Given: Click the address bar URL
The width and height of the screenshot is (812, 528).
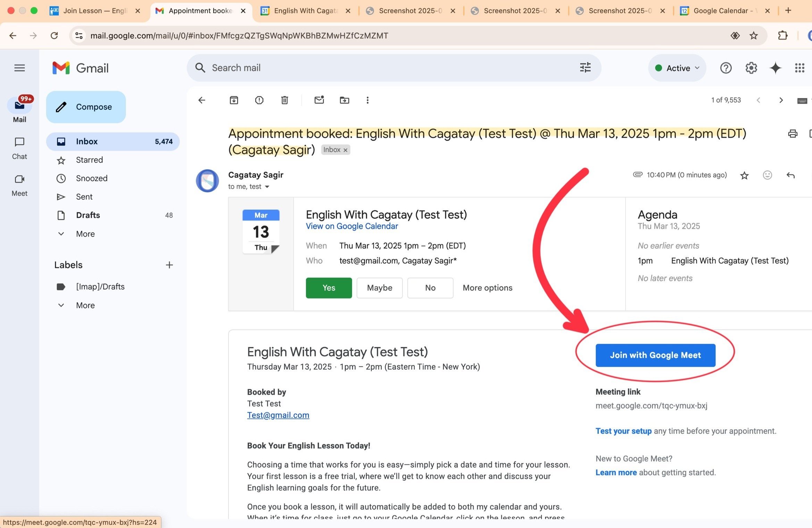Looking at the screenshot, I should [239, 36].
